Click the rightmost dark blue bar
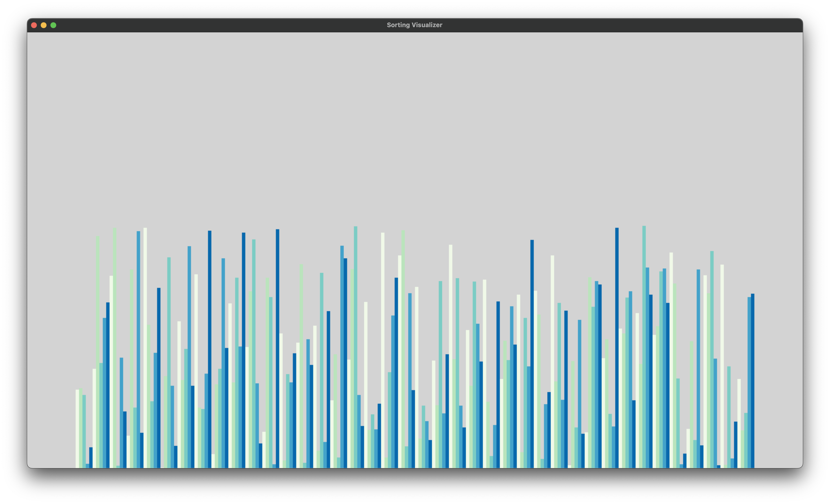The image size is (830, 504). coord(752,380)
